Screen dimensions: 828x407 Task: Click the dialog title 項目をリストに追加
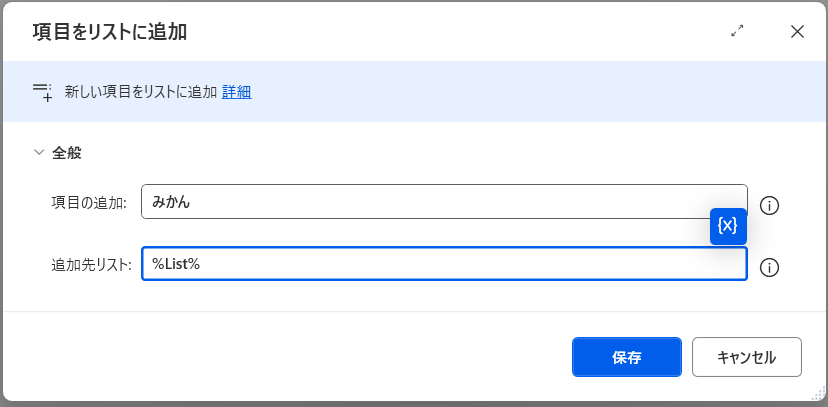click(110, 32)
